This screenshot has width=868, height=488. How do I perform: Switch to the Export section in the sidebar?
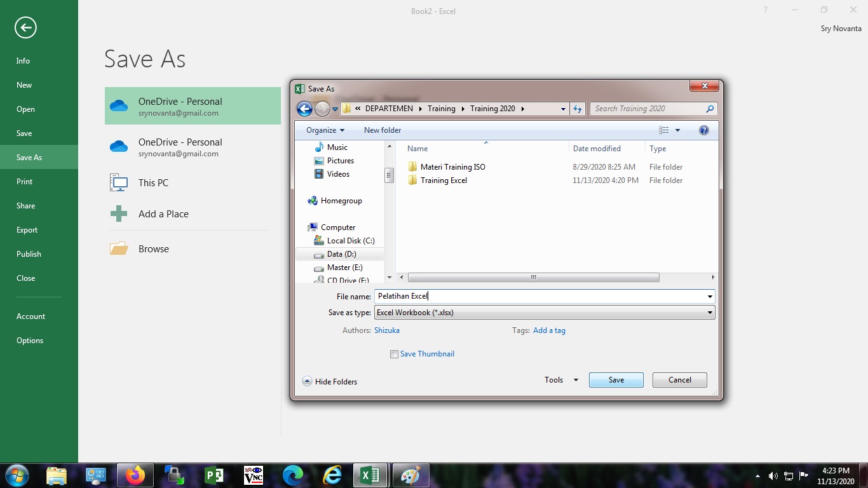pyautogui.click(x=27, y=229)
